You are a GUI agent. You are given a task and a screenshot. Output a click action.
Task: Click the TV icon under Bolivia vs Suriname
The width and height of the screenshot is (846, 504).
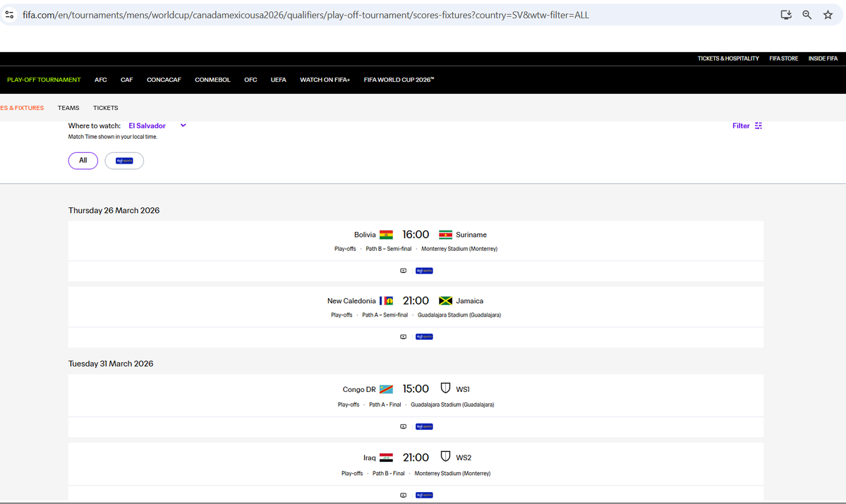403,271
